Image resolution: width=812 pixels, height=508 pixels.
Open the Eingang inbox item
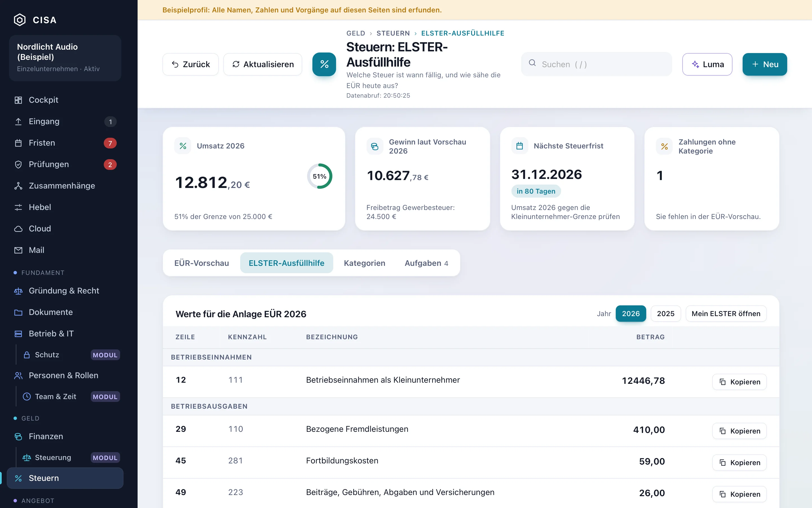(65, 121)
